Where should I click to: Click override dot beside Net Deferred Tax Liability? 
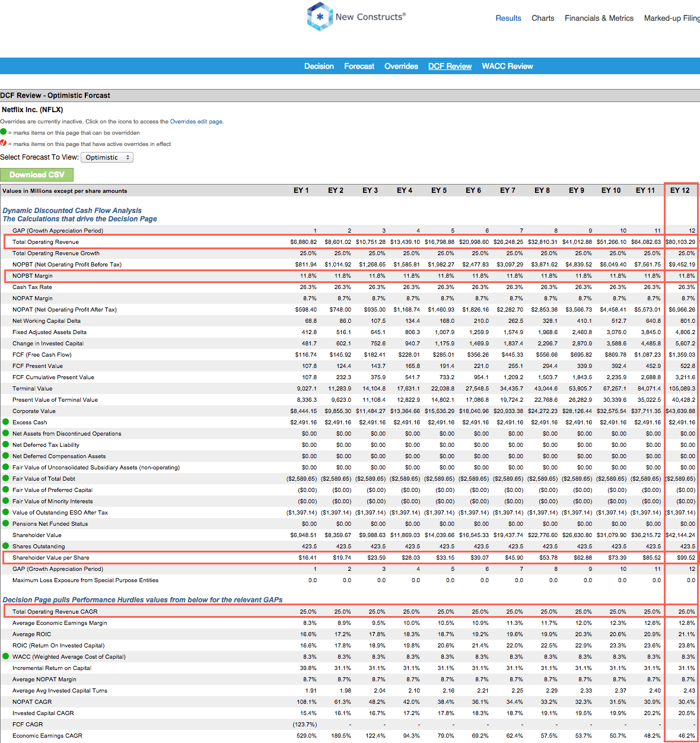[6, 444]
